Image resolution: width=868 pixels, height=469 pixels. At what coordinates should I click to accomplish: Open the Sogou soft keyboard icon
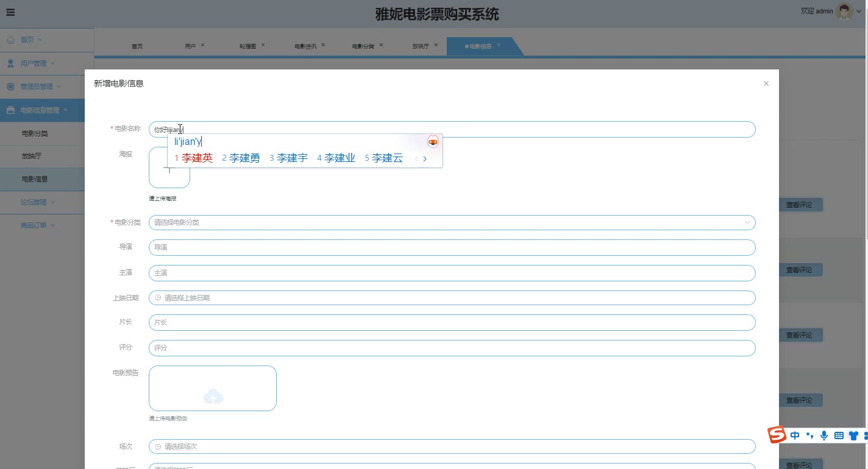tap(839, 435)
